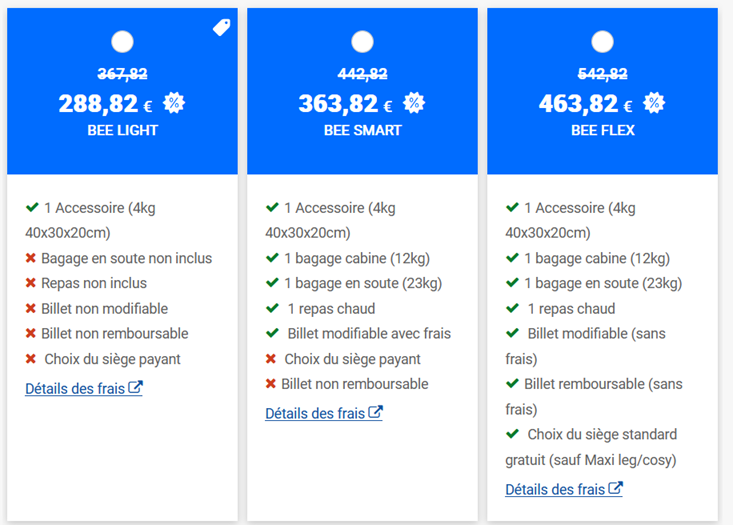Screen dimensions: 733x525
Task: Click green check beside BEE SMART 1 repas chaud
Action: coord(272,308)
